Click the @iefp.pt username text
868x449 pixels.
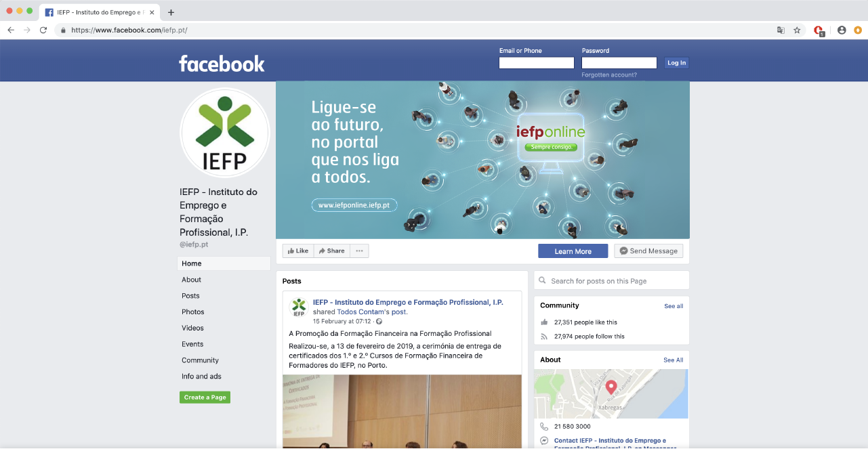pyautogui.click(x=194, y=244)
